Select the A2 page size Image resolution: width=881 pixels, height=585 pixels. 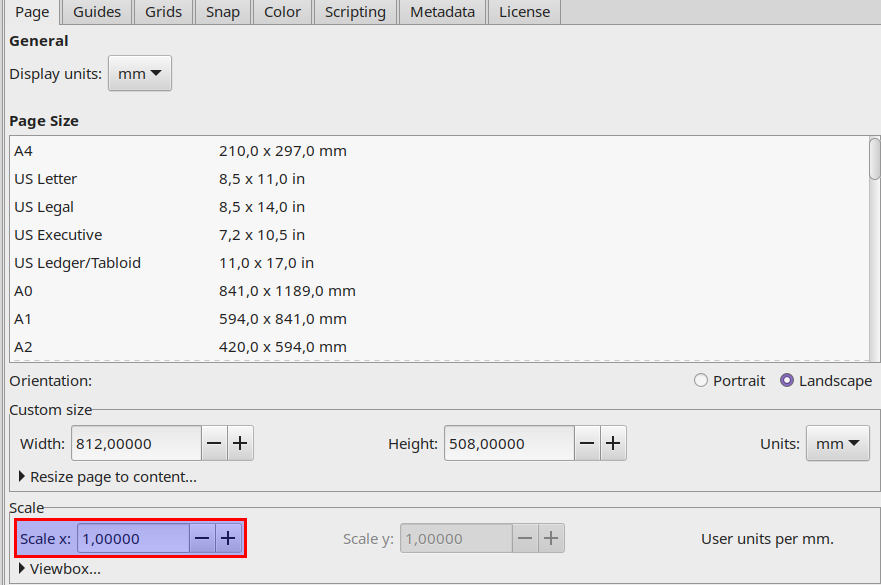point(439,347)
